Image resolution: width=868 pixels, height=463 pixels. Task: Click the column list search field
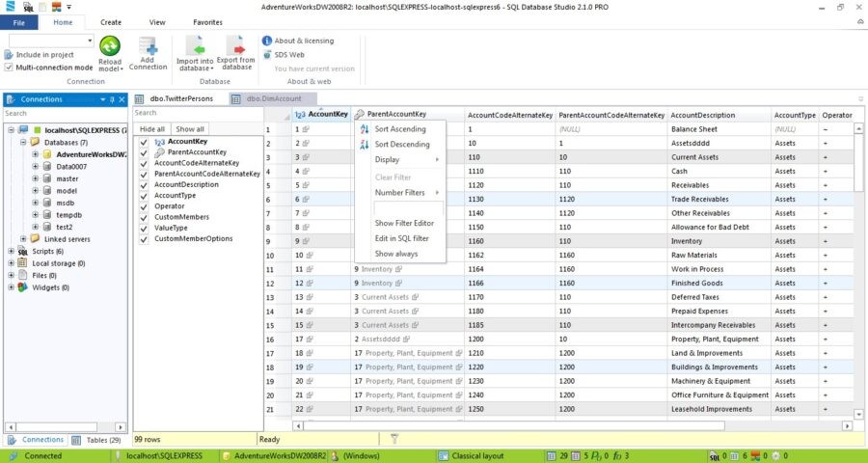(x=198, y=113)
